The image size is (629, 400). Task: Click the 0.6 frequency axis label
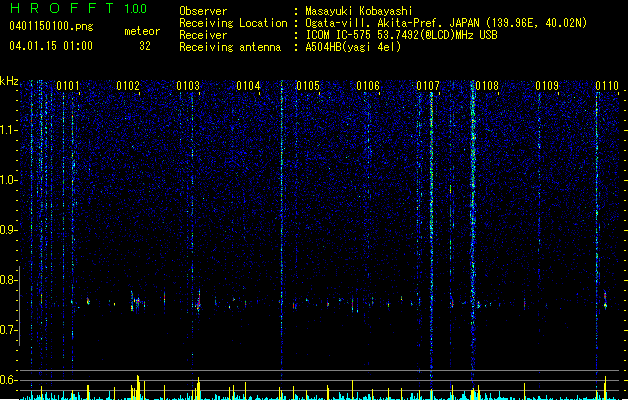[x=9, y=380]
